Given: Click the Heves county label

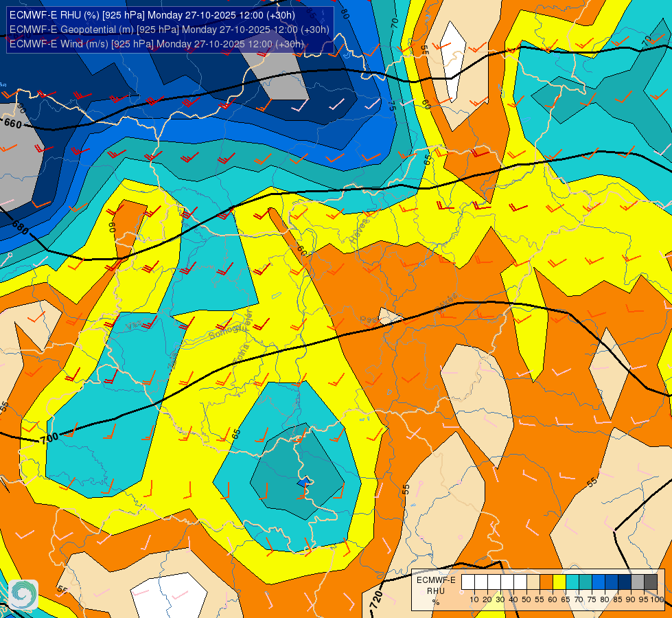Looking at the screenshot, I should click(359, 231).
